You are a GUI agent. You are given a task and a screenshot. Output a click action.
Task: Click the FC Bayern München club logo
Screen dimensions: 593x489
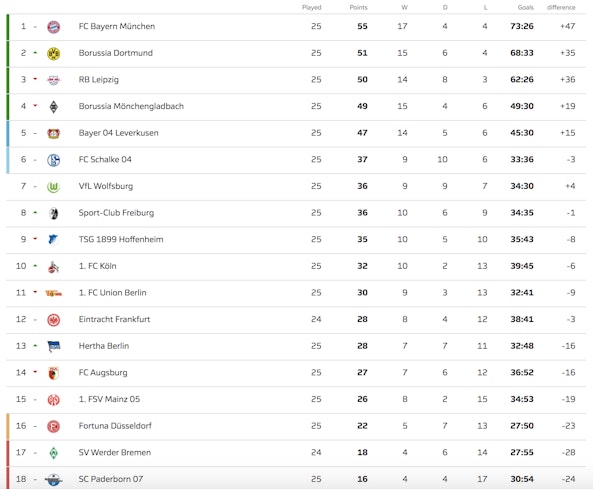tap(53, 27)
